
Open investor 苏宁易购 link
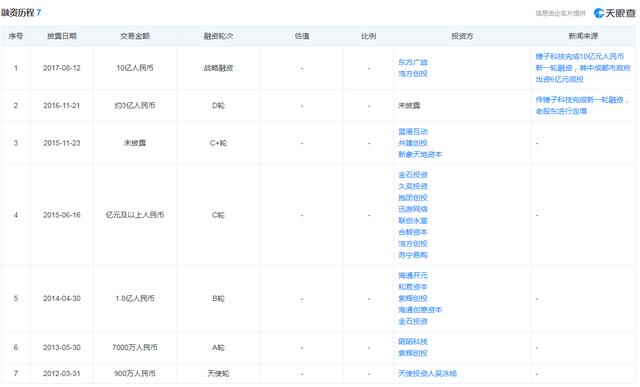(413, 255)
